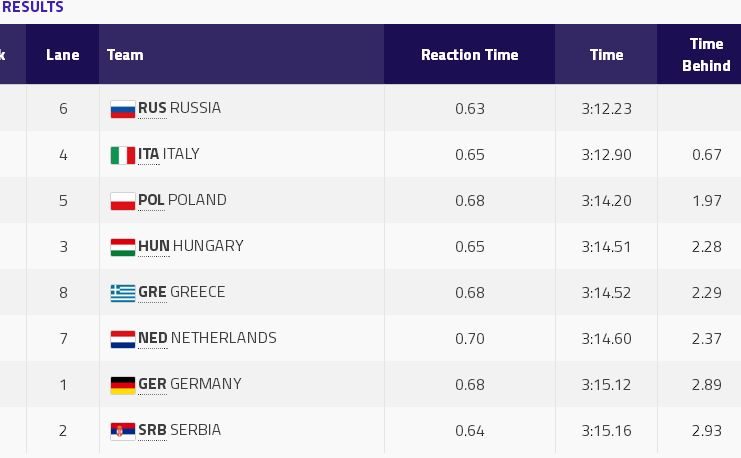741x458 pixels.
Task: Click the Italy flag icon
Action: coord(122,155)
